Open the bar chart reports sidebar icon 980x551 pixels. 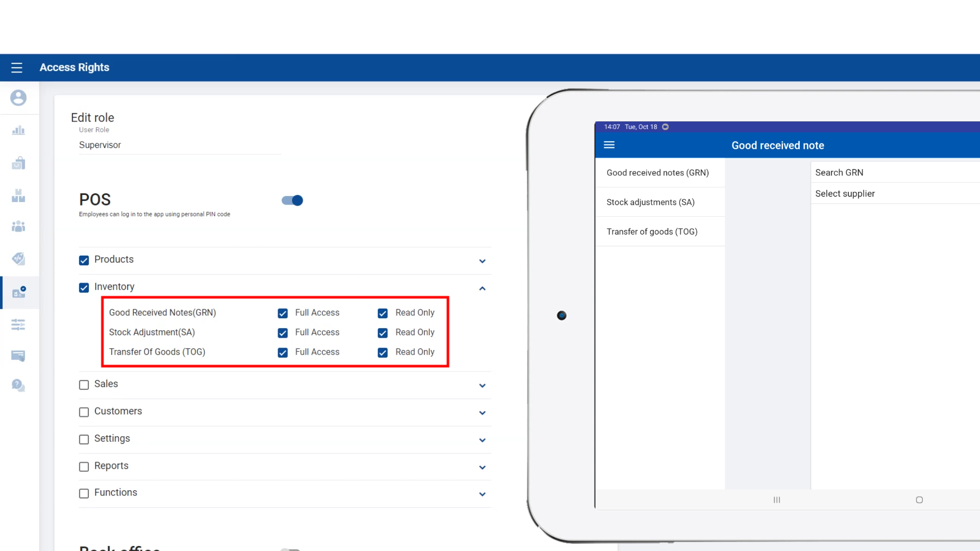click(18, 131)
